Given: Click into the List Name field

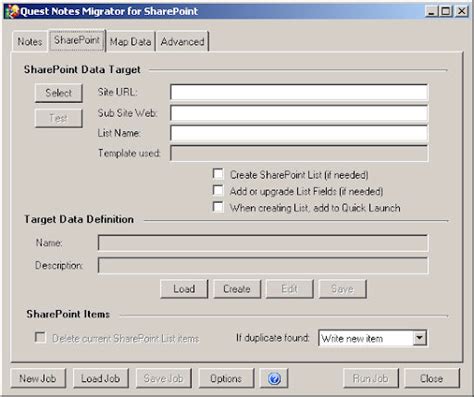Looking at the screenshot, I should tap(299, 133).
